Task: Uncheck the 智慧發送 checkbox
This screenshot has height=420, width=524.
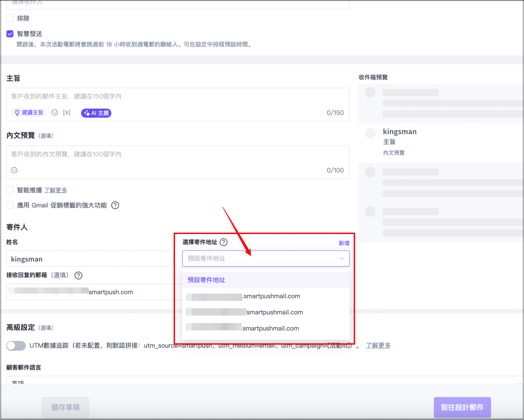Action: click(x=10, y=34)
